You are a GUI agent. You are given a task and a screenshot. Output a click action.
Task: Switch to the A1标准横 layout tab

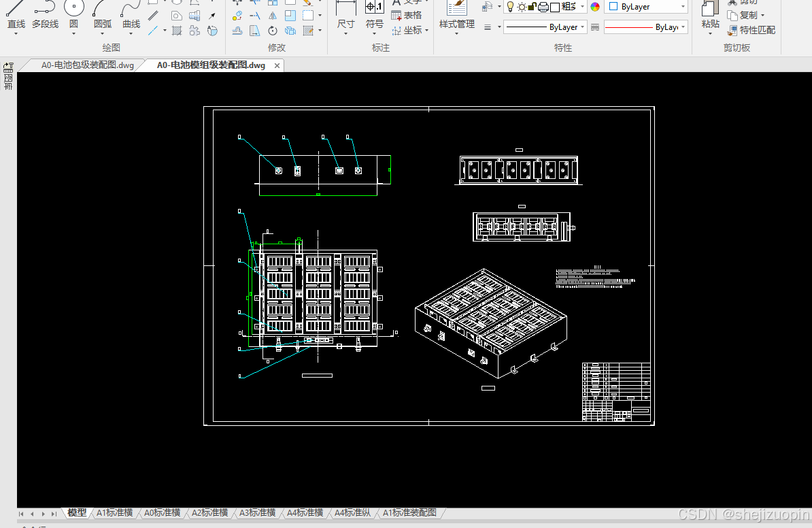114,513
